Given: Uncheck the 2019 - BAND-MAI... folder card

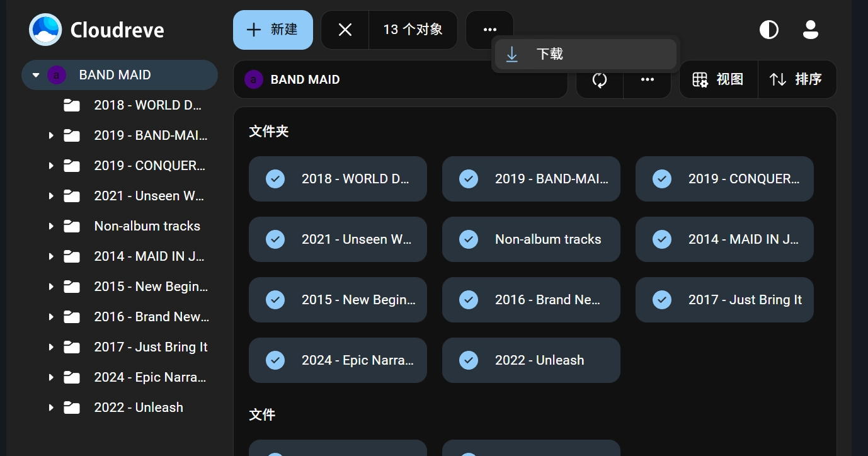Looking at the screenshot, I should pyautogui.click(x=469, y=179).
